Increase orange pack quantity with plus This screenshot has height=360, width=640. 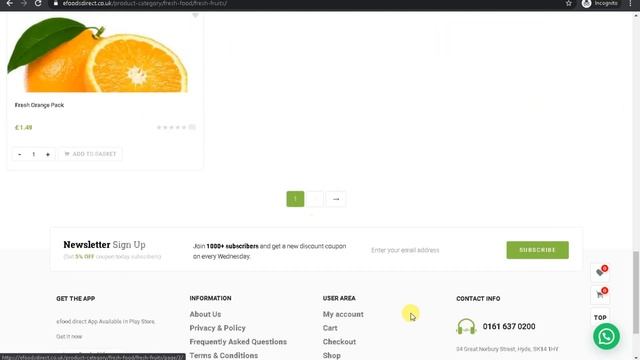point(48,154)
